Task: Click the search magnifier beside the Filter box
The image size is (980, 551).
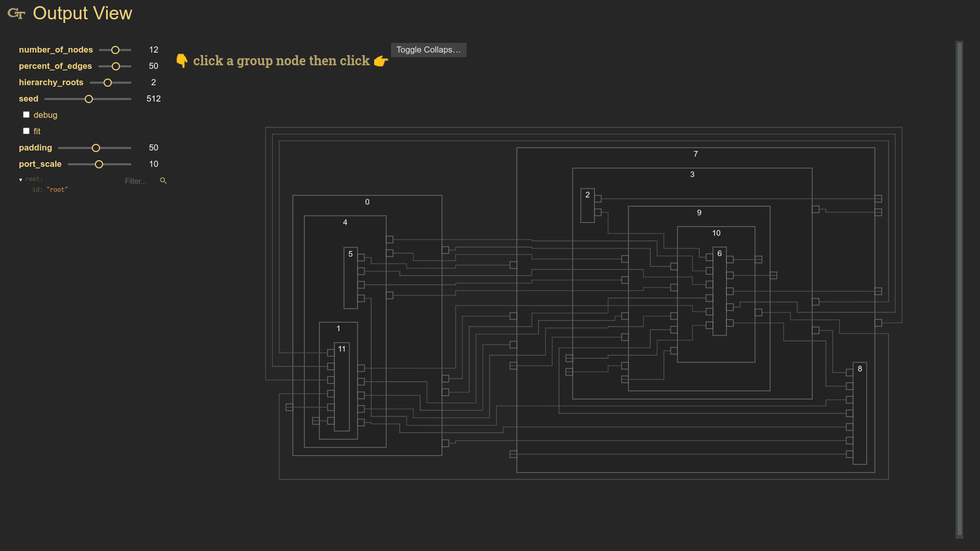Action: click(x=163, y=181)
